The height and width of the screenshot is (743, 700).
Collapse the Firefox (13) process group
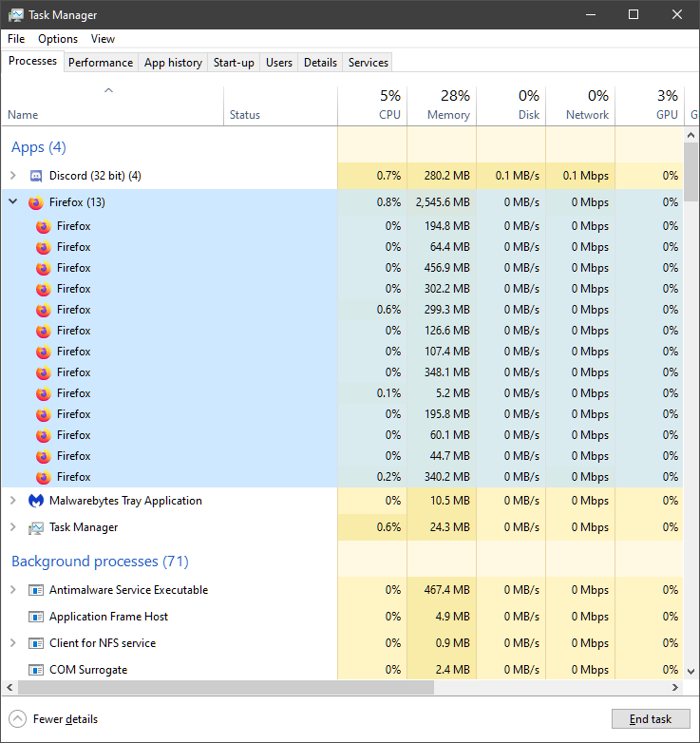click(x=13, y=201)
